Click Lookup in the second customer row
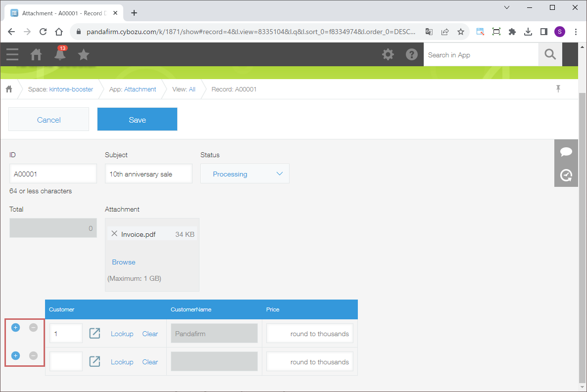This screenshot has width=587, height=392. [x=122, y=362]
